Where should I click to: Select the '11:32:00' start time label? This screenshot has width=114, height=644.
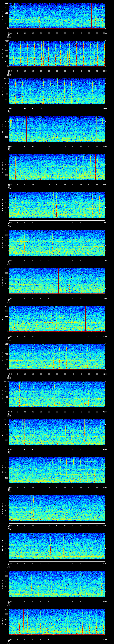(9, 71)
